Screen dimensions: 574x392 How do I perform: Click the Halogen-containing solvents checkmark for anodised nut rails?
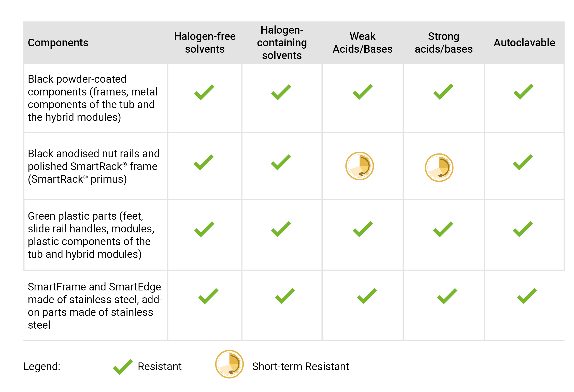pos(281,162)
